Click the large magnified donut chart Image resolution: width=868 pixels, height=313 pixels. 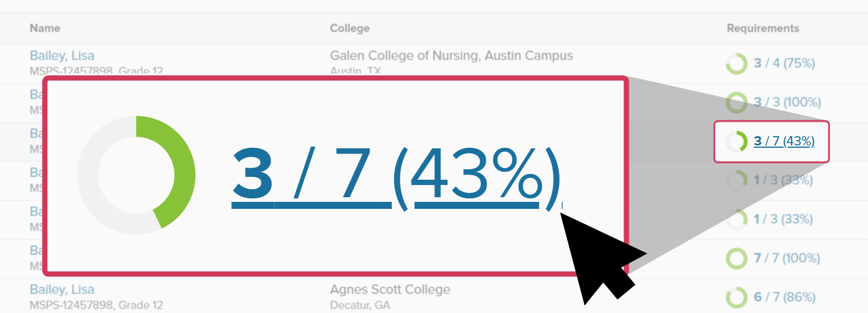click(136, 175)
